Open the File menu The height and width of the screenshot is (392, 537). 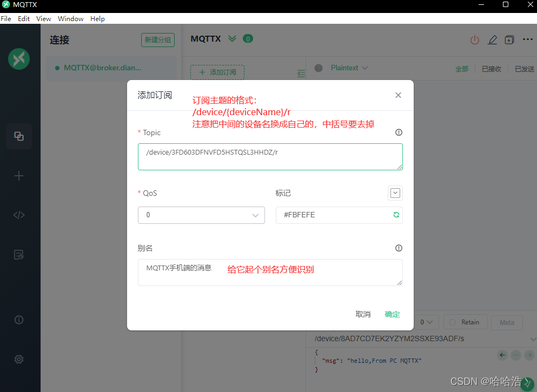(x=6, y=19)
